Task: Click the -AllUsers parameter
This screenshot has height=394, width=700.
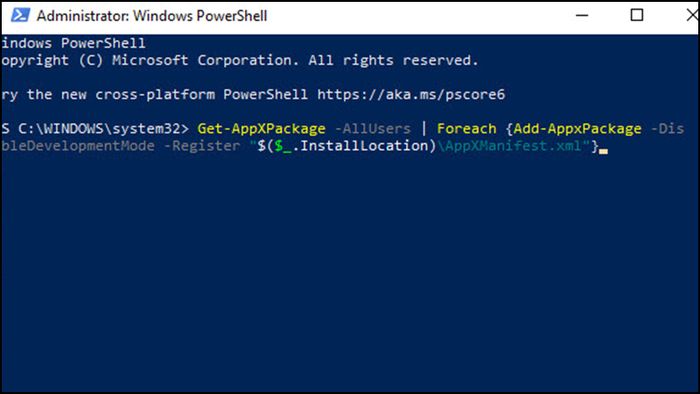Action: [372, 129]
